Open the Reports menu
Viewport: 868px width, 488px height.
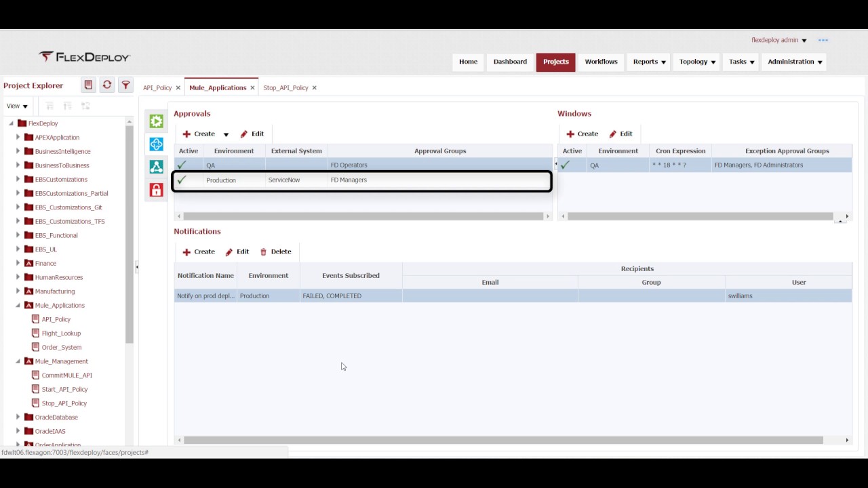649,62
